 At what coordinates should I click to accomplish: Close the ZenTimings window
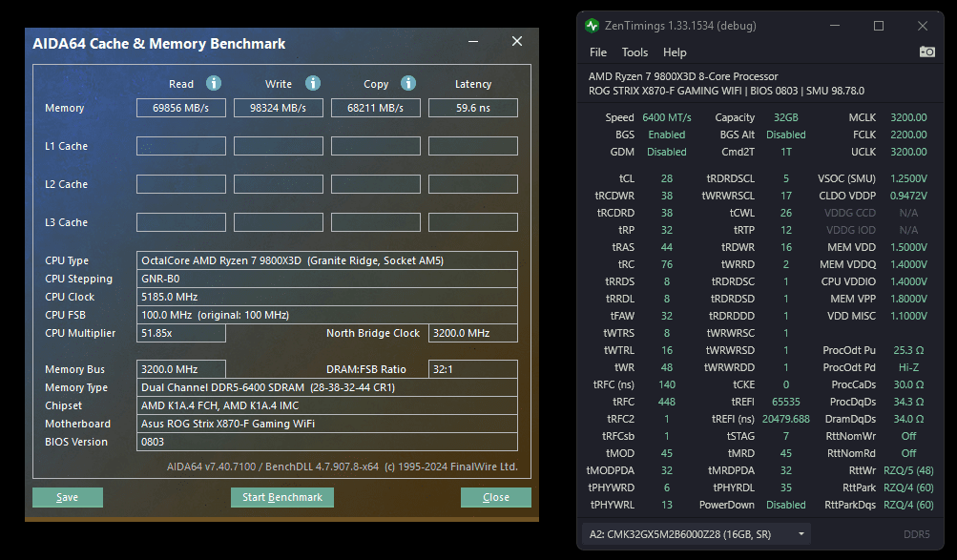(923, 26)
